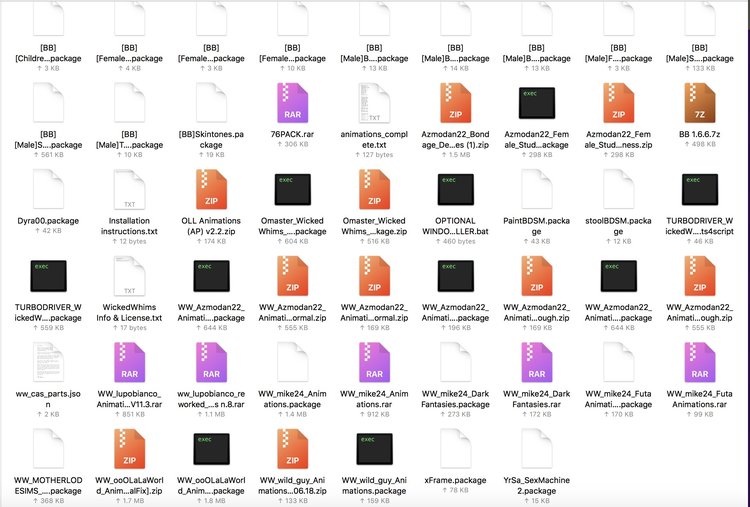Click the file name 'PaintBDSM.package'
Image resolution: width=750 pixels, height=507 pixels.
[x=537, y=226]
